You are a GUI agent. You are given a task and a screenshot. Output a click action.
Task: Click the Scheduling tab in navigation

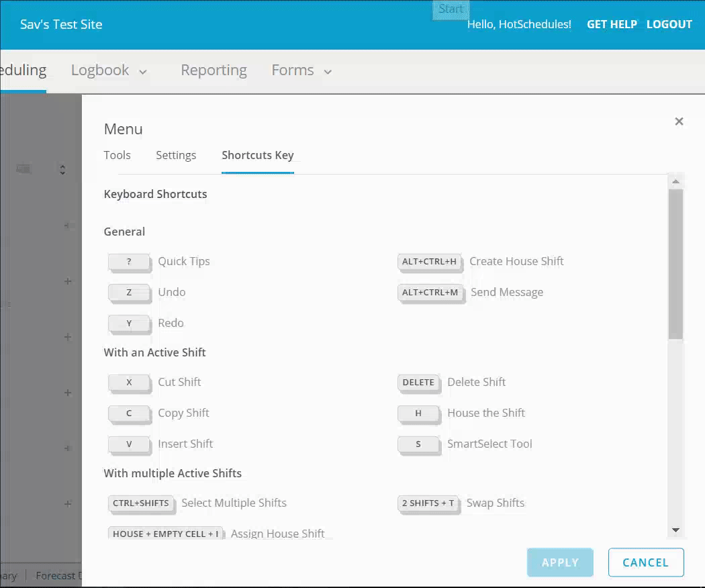(23, 70)
